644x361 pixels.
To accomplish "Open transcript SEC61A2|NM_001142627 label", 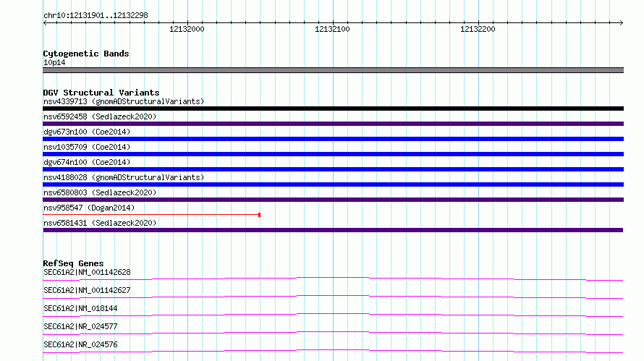I will pos(87,290).
